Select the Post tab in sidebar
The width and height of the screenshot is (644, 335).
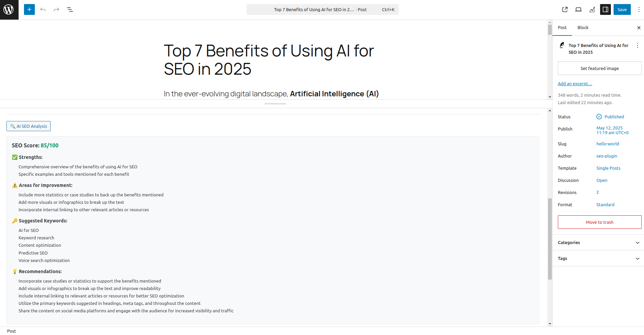pos(562,28)
